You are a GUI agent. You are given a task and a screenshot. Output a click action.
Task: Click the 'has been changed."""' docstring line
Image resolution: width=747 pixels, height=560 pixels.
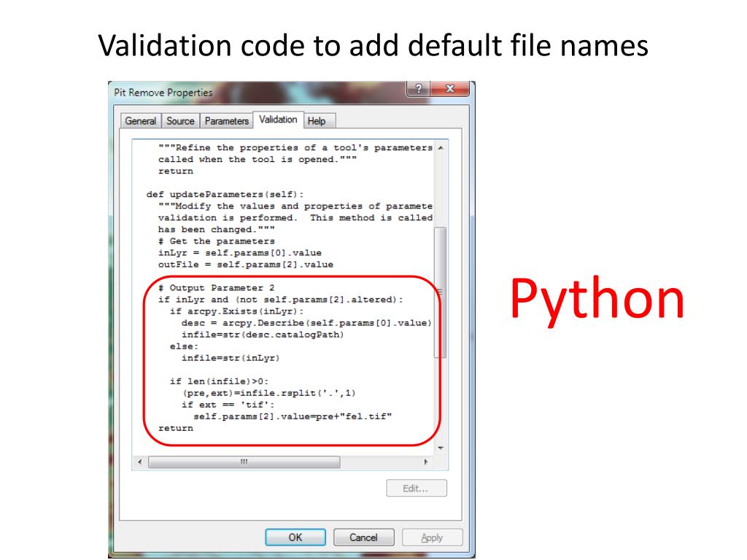(216, 230)
